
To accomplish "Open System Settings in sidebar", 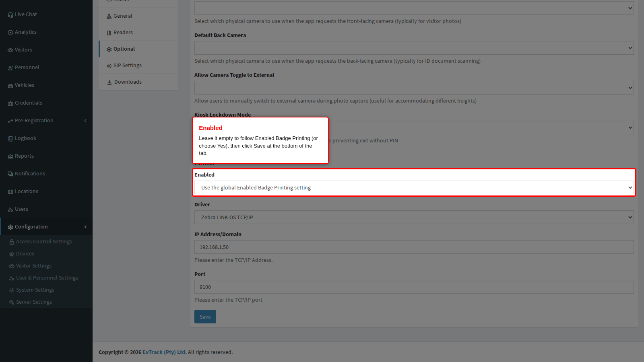I will pos(46,290).
